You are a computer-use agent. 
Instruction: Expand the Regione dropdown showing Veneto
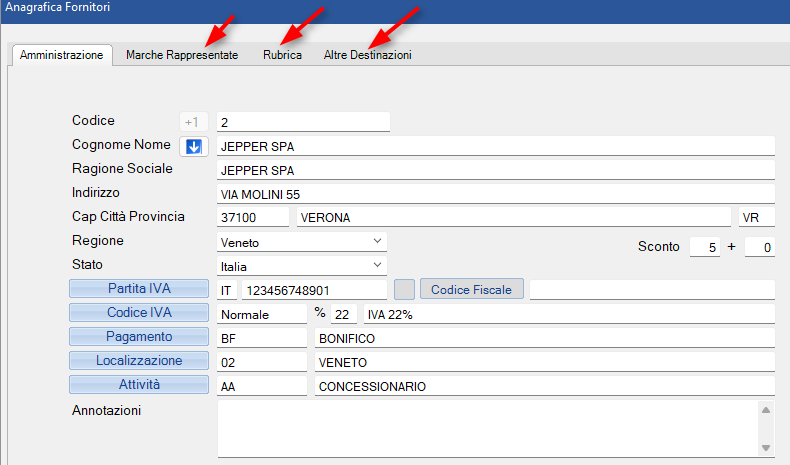[x=377, y=242]
